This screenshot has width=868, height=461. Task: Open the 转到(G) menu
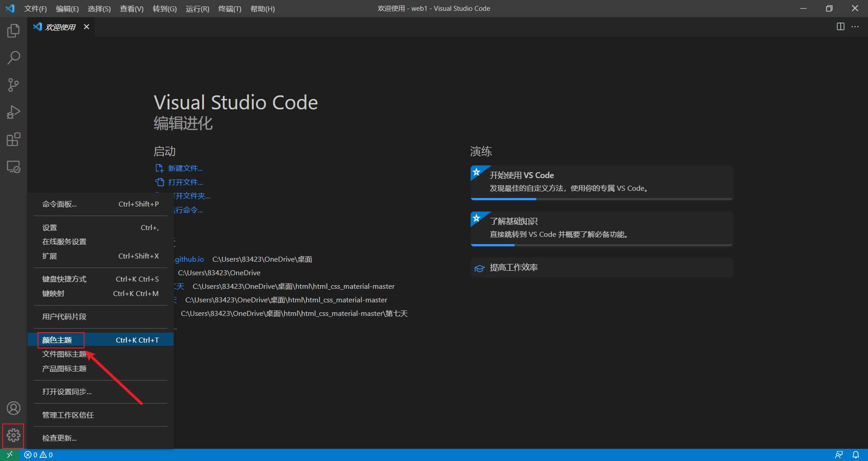tap(165, 9)
